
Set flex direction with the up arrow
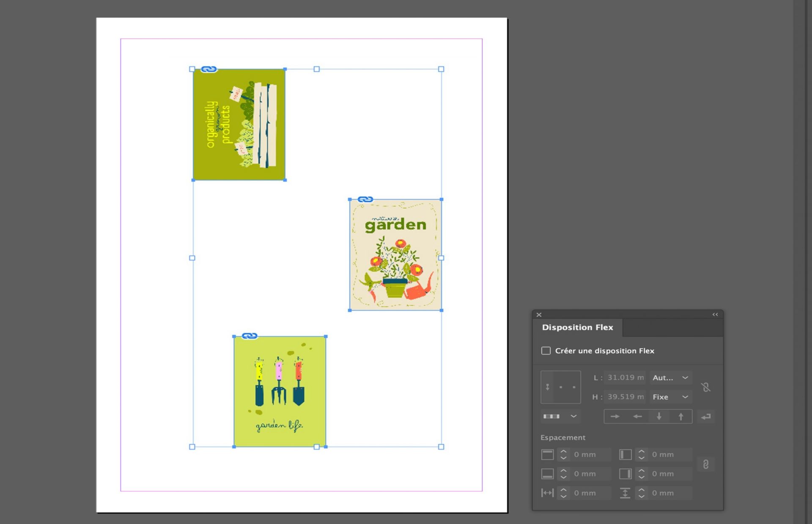(x=681, y=417)
